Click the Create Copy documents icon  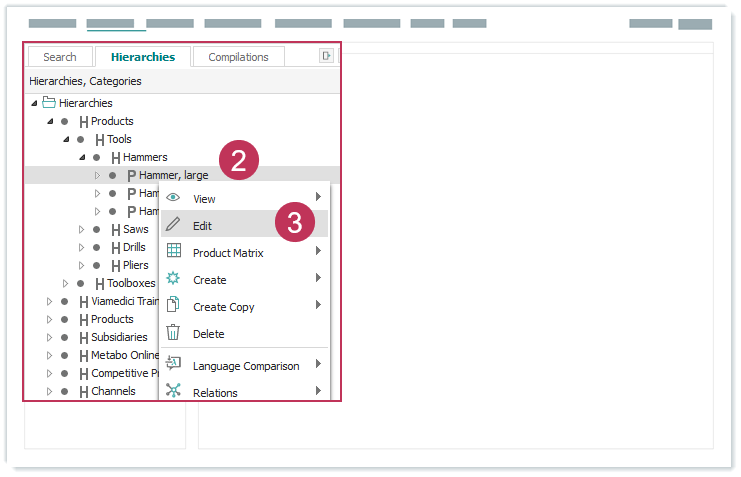(173, 306)
